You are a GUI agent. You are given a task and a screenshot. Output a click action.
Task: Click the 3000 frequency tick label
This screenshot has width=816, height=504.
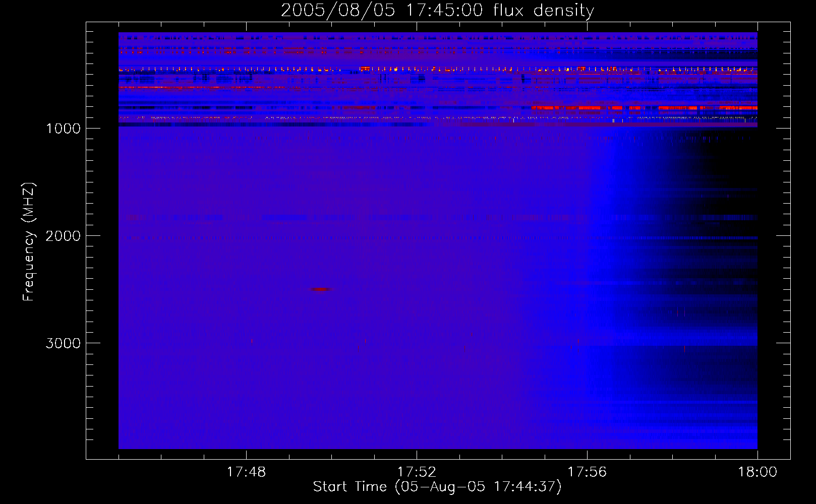(x=63, y=343)
